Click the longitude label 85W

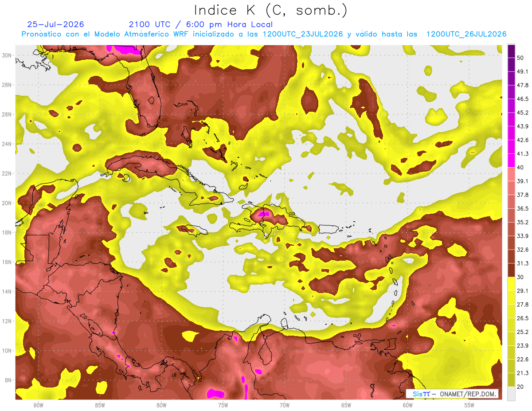pyautogui.click(x=100, y=406)
